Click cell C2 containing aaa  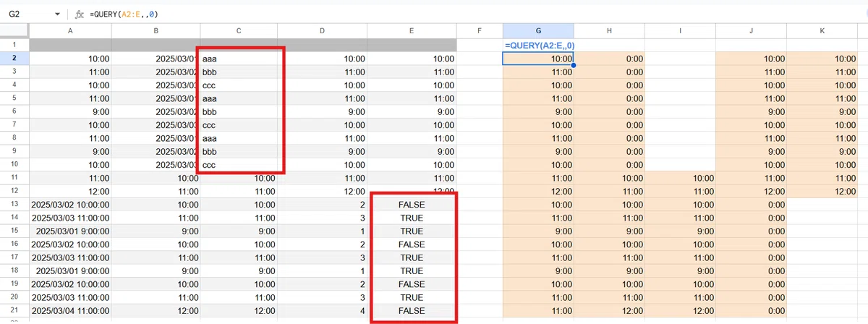click(239, 59)
